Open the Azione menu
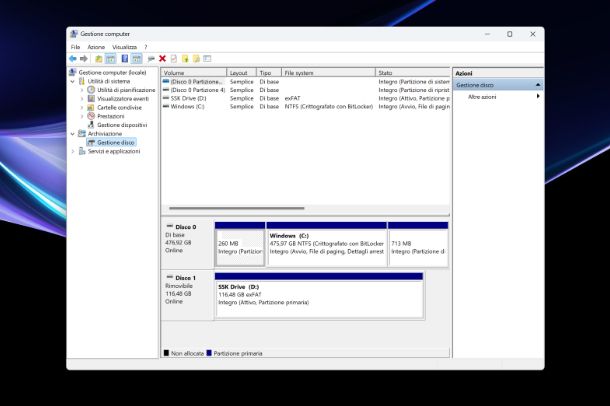This screenshot has height=406, width=610. coord(96,47)
